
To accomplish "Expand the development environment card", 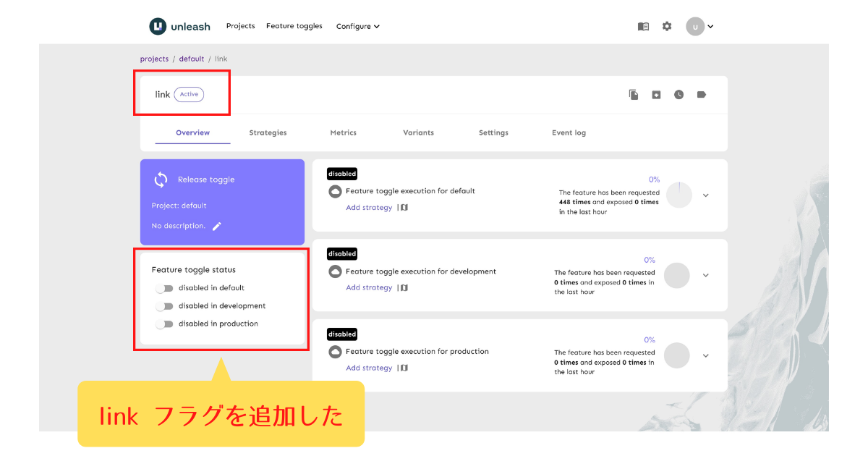I will [706, 275].
